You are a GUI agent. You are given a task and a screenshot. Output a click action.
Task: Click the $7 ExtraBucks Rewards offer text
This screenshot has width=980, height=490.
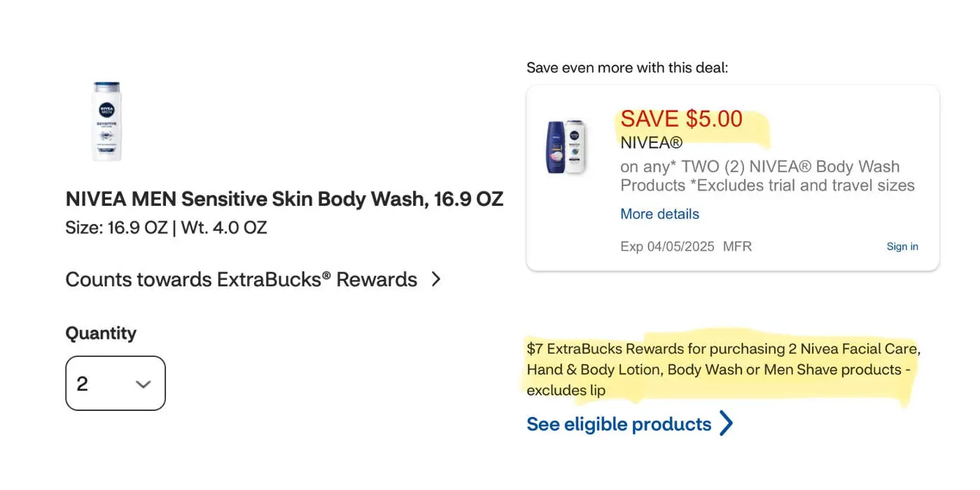tap(722, 369)
